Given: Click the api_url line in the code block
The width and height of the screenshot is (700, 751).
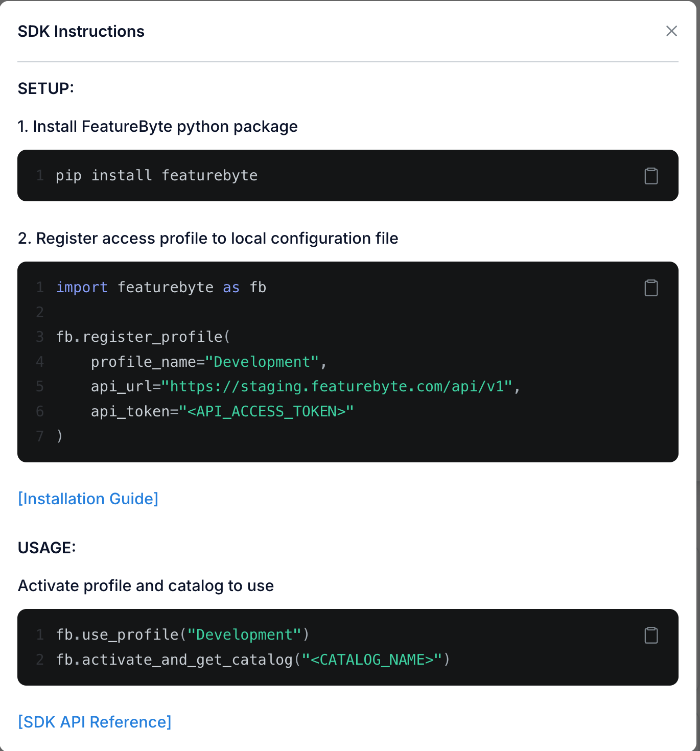Looking at the screenshot, I should [305, 387].
